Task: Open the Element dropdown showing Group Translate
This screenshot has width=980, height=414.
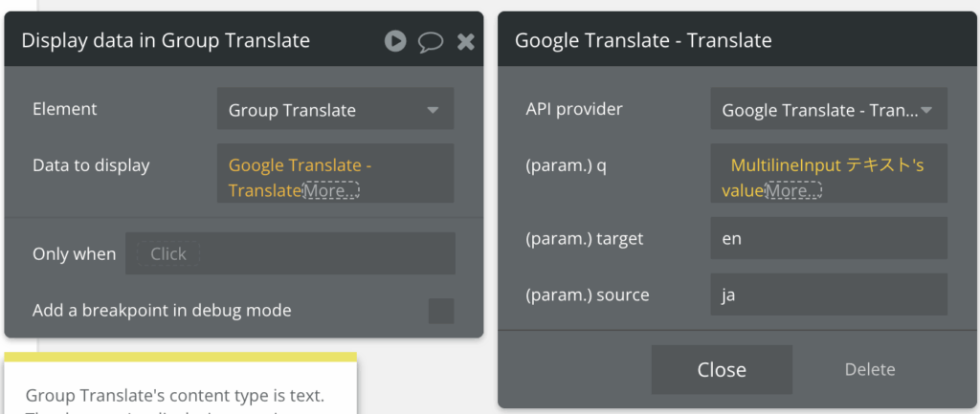Action: 336,109
